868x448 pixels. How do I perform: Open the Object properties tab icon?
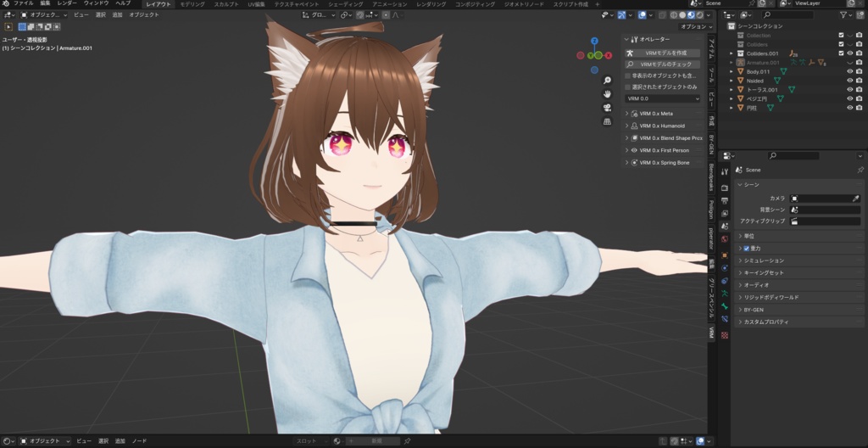[x=725, y=255]
